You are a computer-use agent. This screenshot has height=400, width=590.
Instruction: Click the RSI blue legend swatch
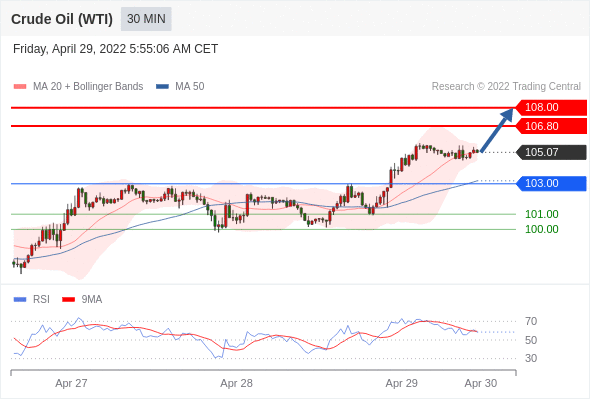pyautogui.click(x=20, y=300)
